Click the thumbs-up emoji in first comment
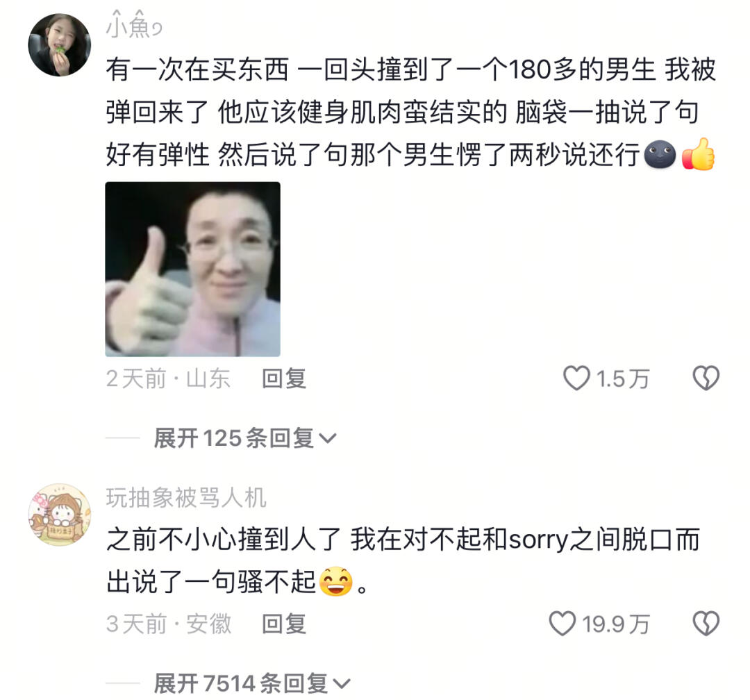 pyautogui.click(x=699, y=154)
